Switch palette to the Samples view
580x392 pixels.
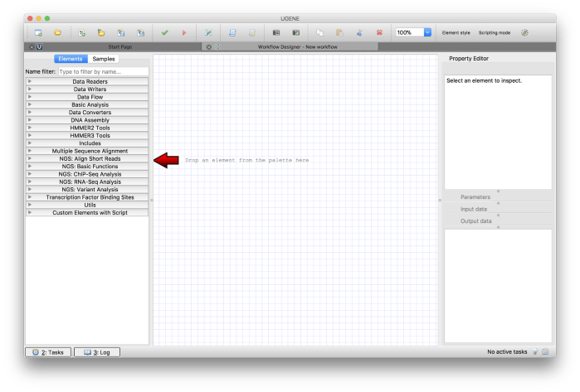(x=104, y=59)
